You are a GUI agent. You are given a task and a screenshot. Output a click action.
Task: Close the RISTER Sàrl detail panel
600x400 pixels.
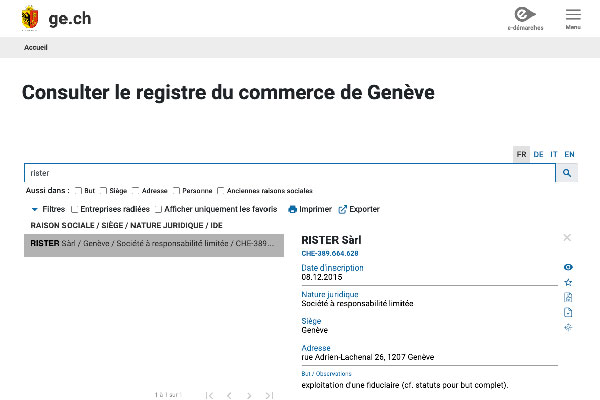(x=567, y=238)
